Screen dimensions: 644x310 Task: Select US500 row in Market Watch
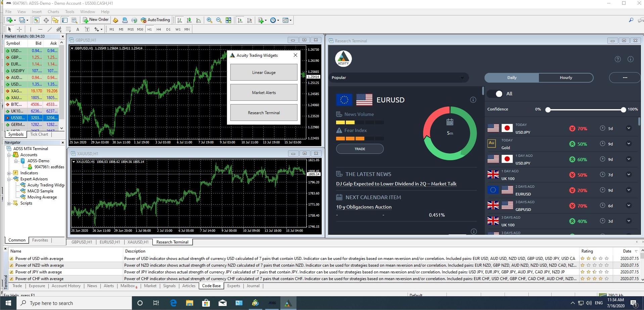coord(32,118)
